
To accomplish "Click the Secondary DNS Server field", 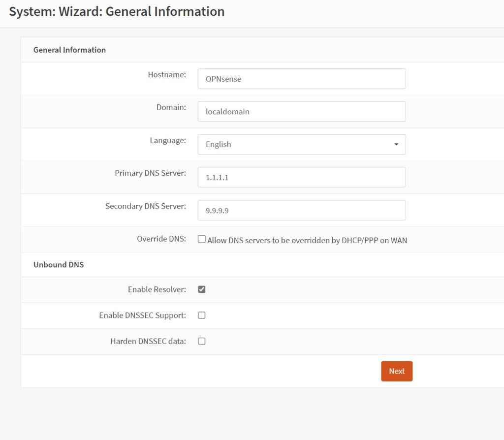I will pyautogui.click(x=302, y=210).
